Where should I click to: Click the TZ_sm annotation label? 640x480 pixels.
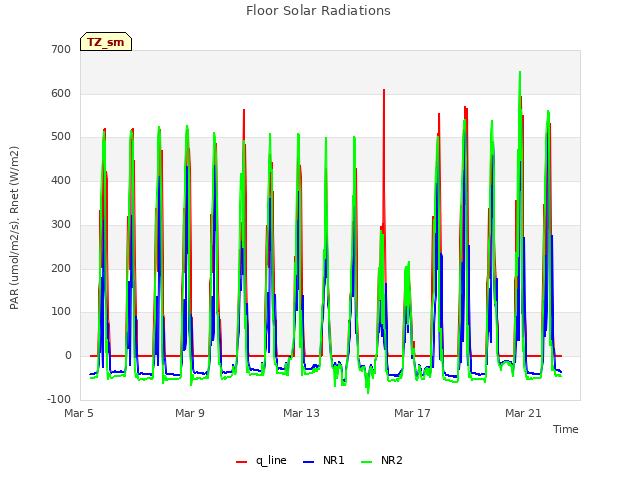106,42
